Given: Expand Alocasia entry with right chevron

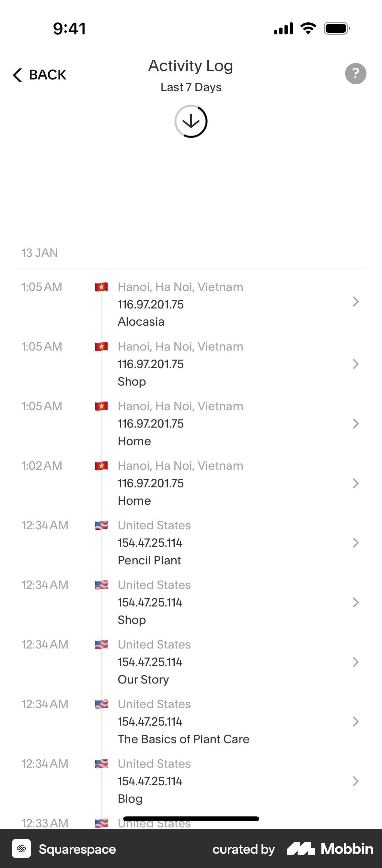Looking at the screenshot, I should (355, 302).
